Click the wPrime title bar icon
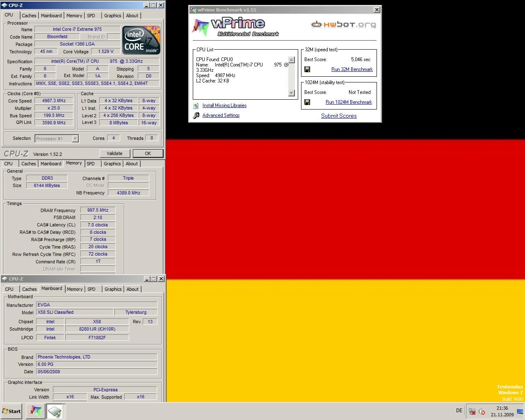Viewport: 525px width, 420px height. (x=193, y=10)
